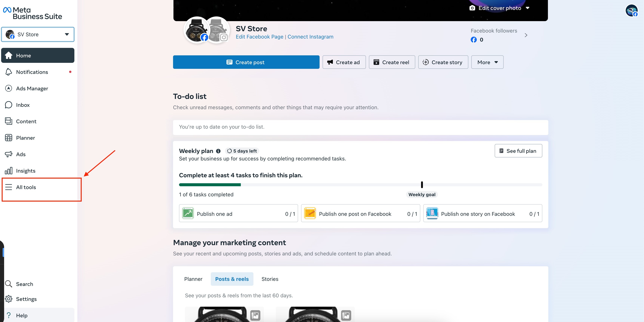Viewport: 644px width, 322px height.
Task: Expand Facebook followers chevron arrow
Action: tap(526, 35)
